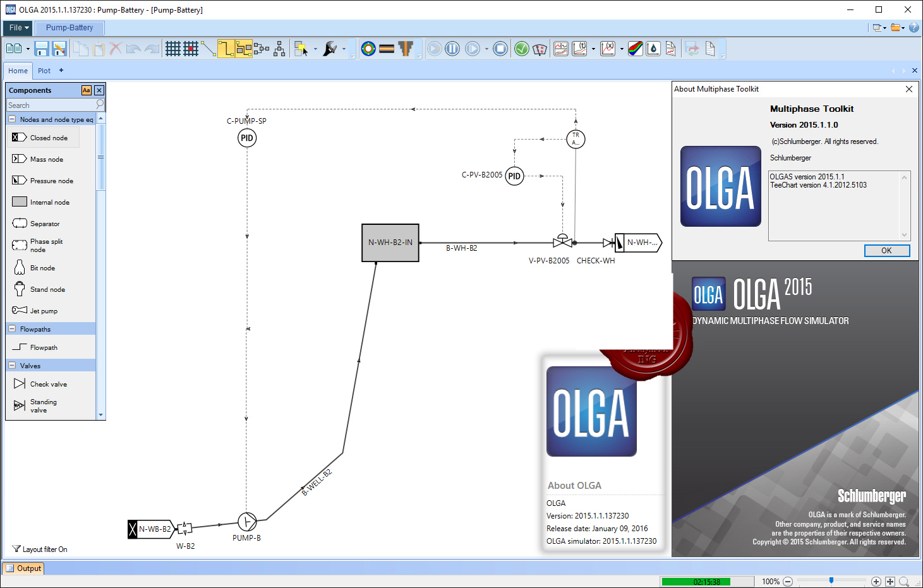Toggle the Layout filter at panel bottom
This screenshot has width=923, height=588.
[x=40, y=549]
